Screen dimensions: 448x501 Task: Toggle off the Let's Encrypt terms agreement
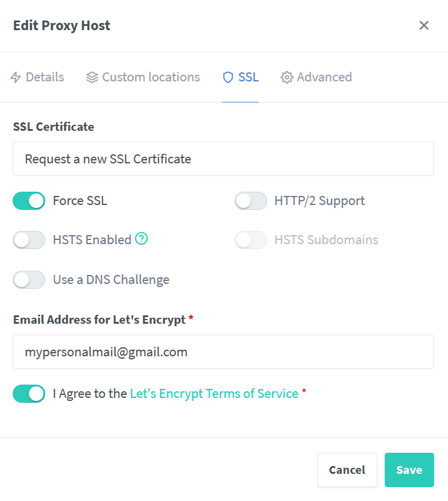[x=29, y=393]
